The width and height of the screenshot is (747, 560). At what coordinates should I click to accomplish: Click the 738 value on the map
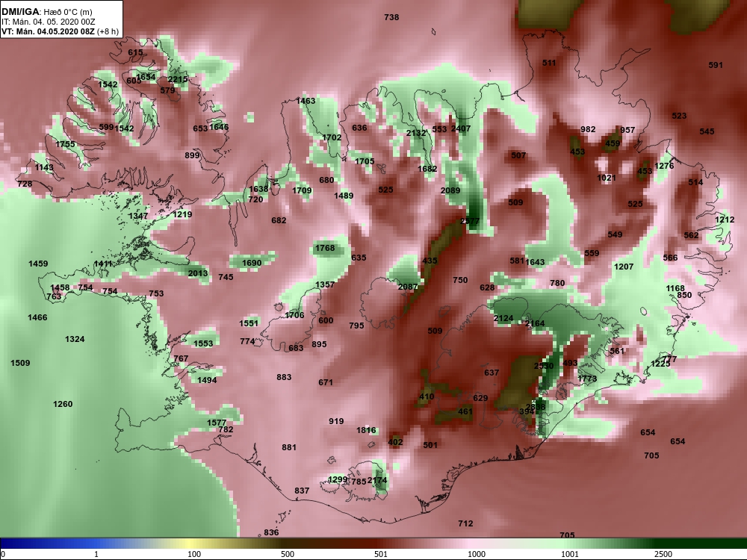pyautogui.click(x=391, y=17)
